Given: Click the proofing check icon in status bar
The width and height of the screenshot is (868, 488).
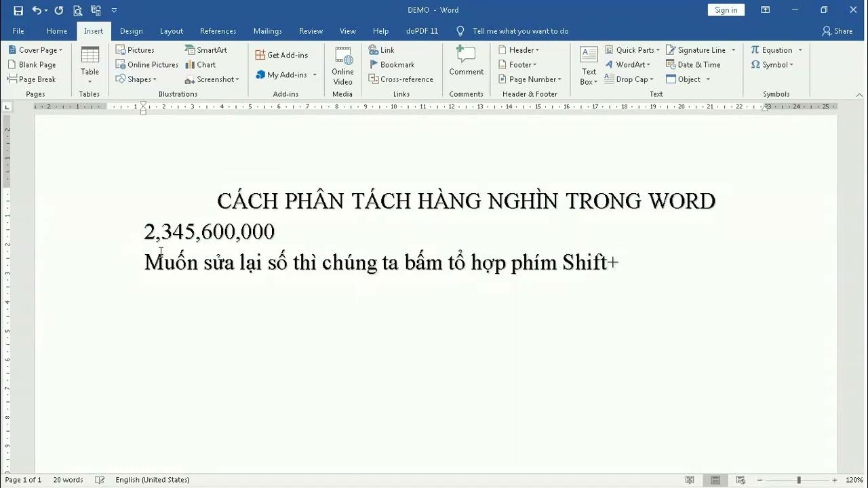Looking at the screenshot, I should coord(100,480).
